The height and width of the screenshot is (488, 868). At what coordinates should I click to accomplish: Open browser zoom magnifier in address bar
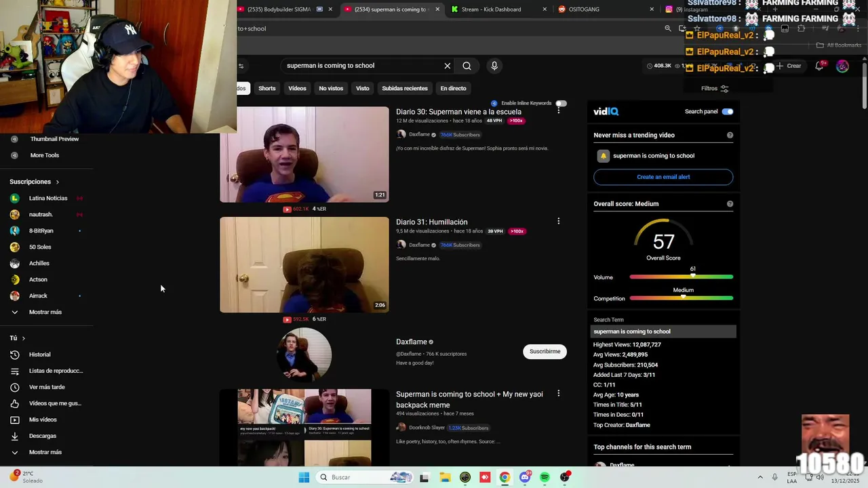[668, 28]
